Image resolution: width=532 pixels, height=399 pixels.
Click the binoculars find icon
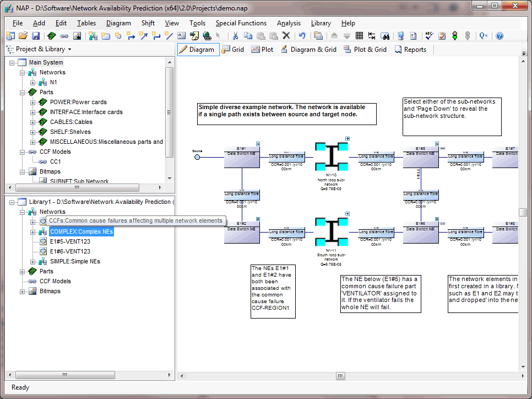pos(386,36)
